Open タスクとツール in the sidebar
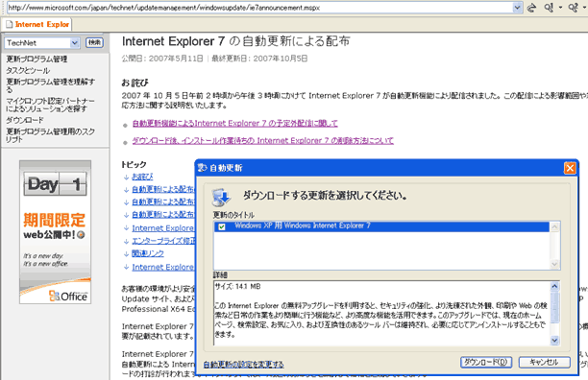Image resolution: width=588 pixels, height=380 pixels. 28,70
